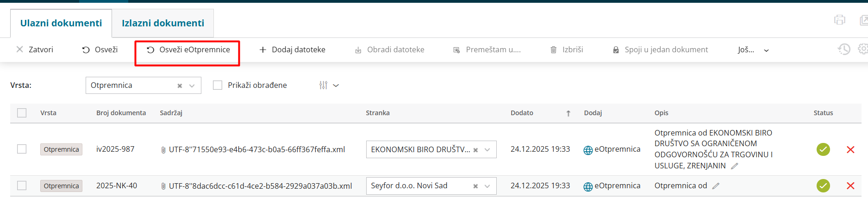Open the UTF-8''71550e93 xml attachment

point(256,149)
